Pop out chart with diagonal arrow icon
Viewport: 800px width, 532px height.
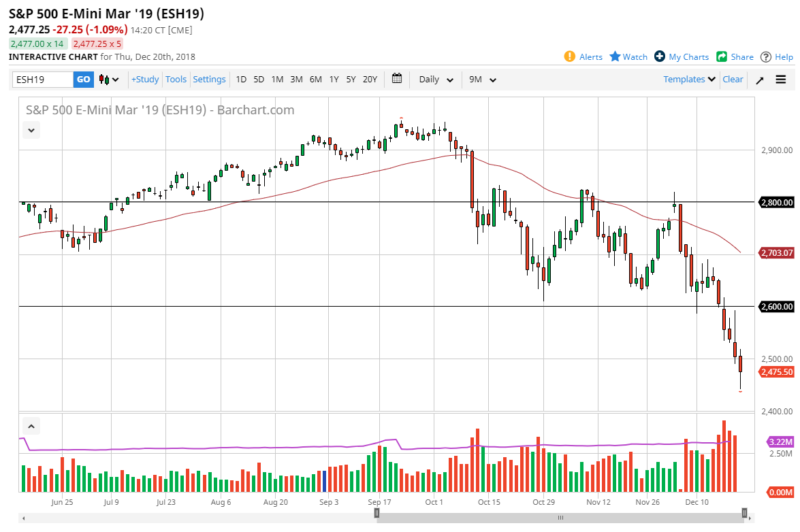point(760,80)
